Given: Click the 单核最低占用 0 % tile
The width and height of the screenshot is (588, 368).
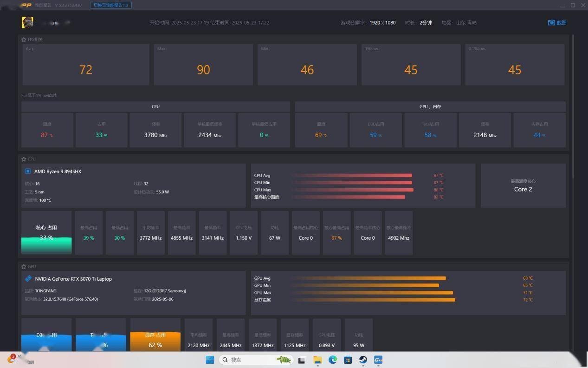Looking at the screenshot, I should click(x=264, y=130).
